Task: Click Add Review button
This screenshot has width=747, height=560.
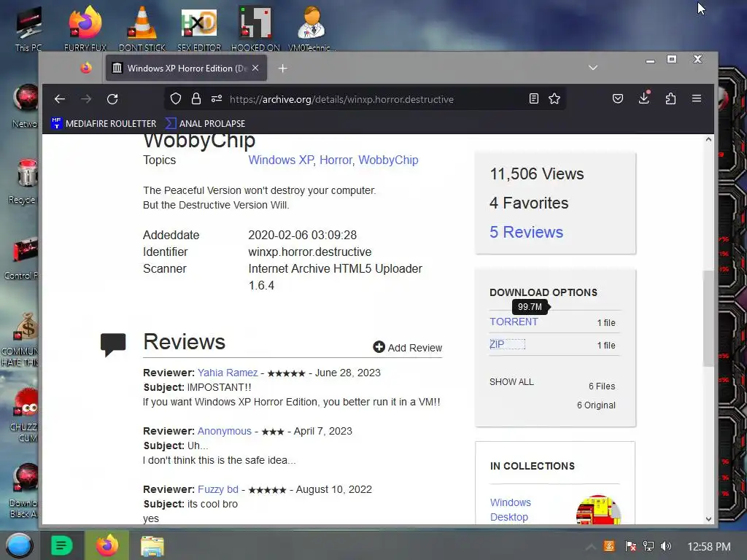Action: 407,348
